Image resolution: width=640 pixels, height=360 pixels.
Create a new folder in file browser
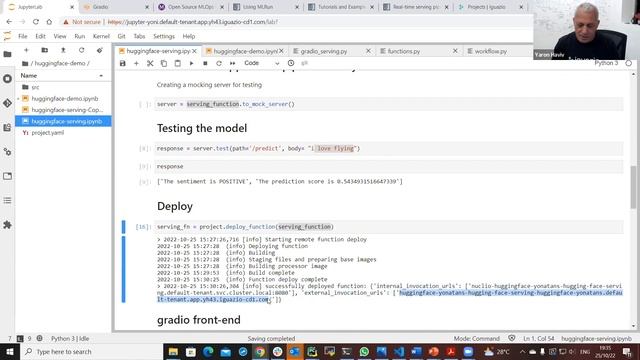tap(44, 50)
